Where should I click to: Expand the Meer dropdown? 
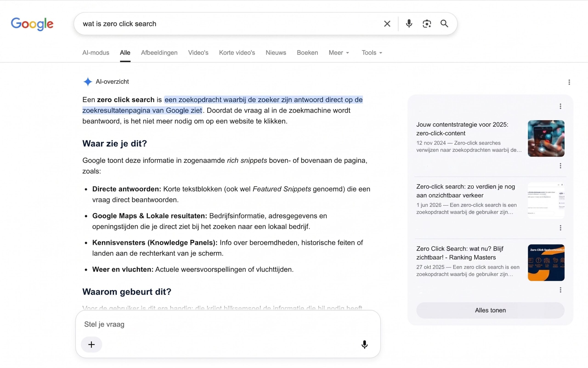coord(339,53)
